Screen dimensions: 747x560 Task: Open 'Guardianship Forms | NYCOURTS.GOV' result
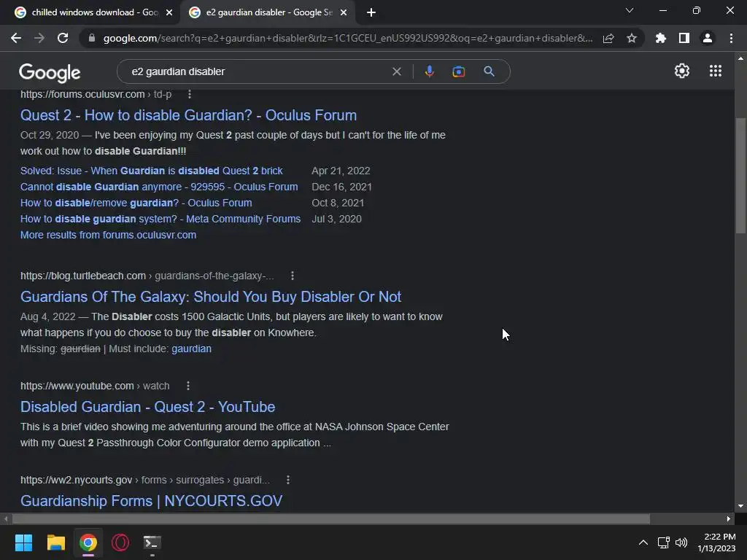click(151, 501)
